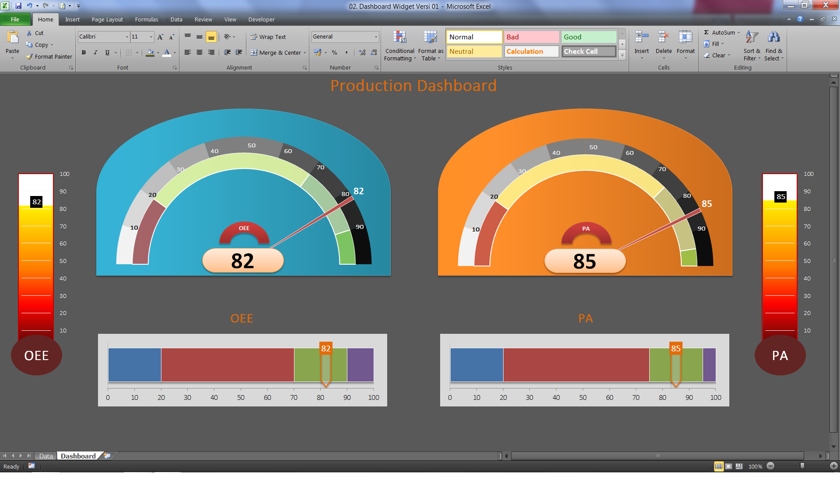This screenshot has width=840, height=504.
Task: Toggle Bold formatting
Action: tap(84, 52)
